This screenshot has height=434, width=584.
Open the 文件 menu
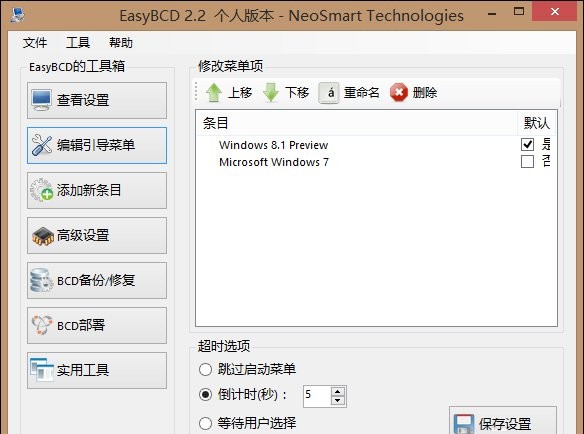click(35, 43)
